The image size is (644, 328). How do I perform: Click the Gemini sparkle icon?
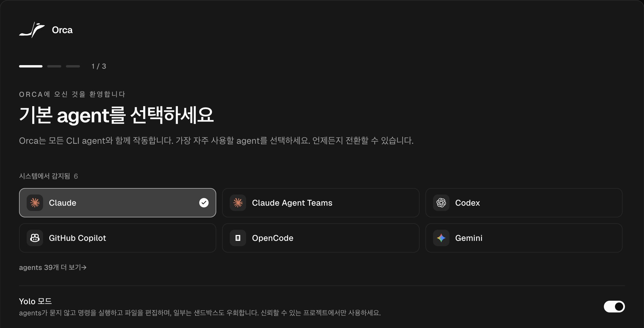click(441, 238)
